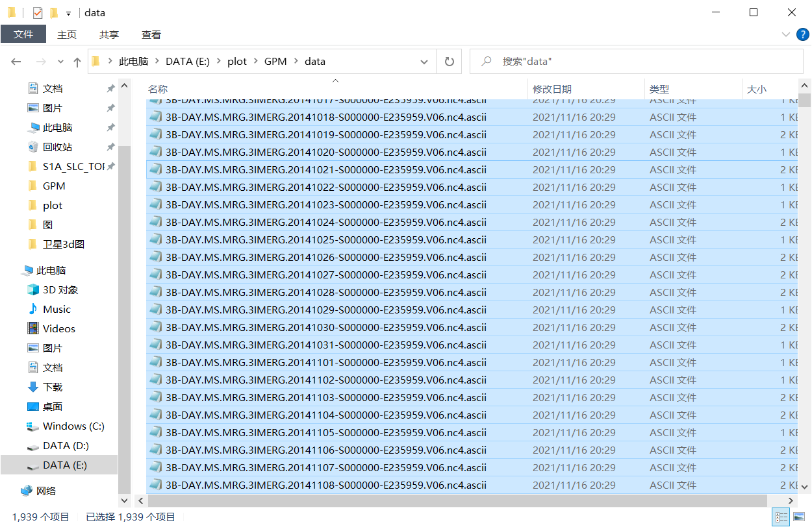Select 网络 in navigation pane
The image size is (812, 527).
pos(46,491)
